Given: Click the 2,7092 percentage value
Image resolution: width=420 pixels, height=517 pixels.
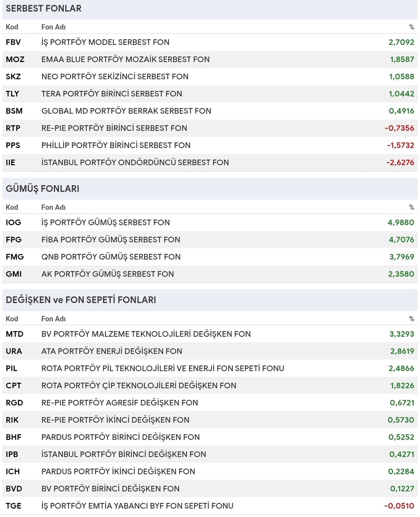Looking at the screenshot, I should [x=401, y=42].
